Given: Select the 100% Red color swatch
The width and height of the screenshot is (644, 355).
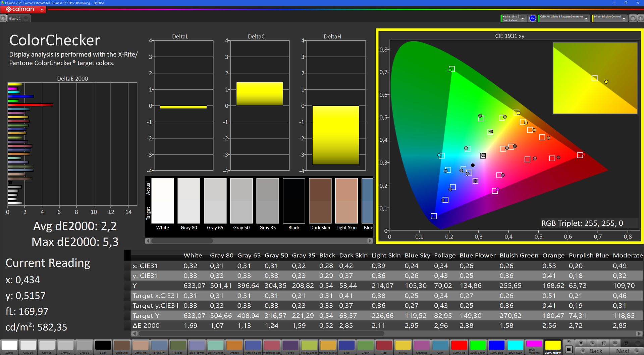Looking at the screenshot, I should pyautogui.click(x=459, y=346).
